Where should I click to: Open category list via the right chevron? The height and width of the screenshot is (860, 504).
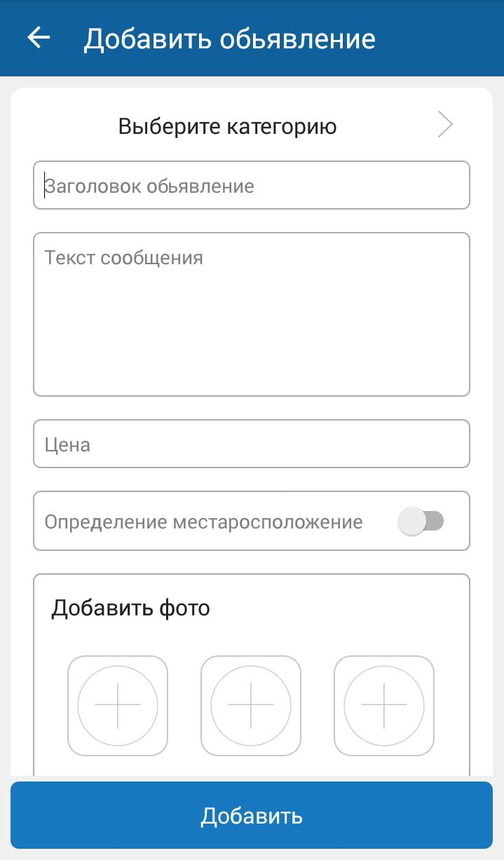(445, 125)
